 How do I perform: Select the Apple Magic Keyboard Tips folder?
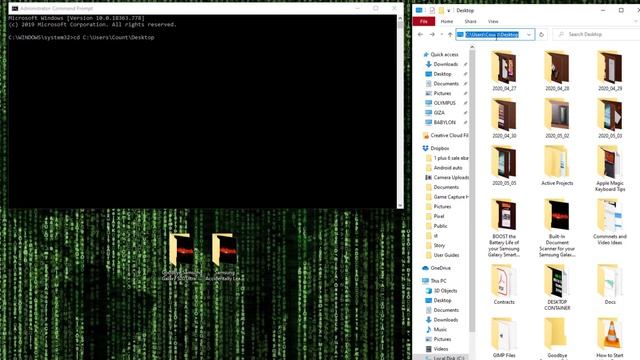[x=610, y=169]
